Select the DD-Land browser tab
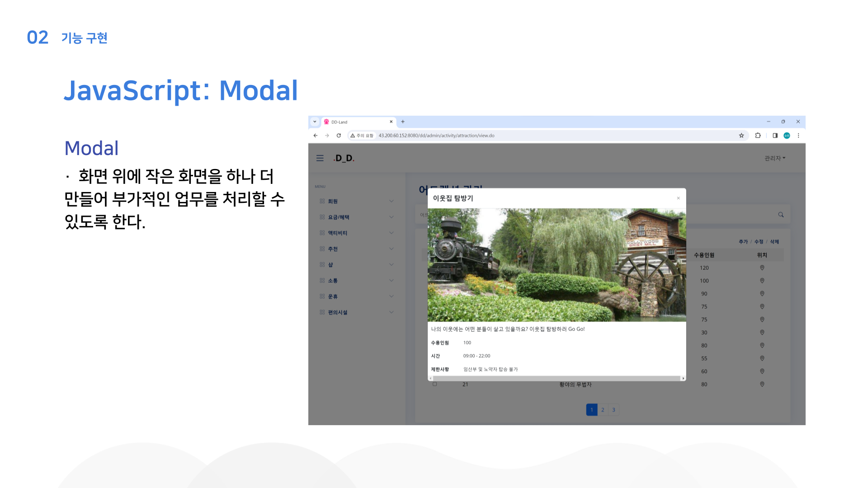The width and height of the screenshot is (868, 488). coord(359,122)
